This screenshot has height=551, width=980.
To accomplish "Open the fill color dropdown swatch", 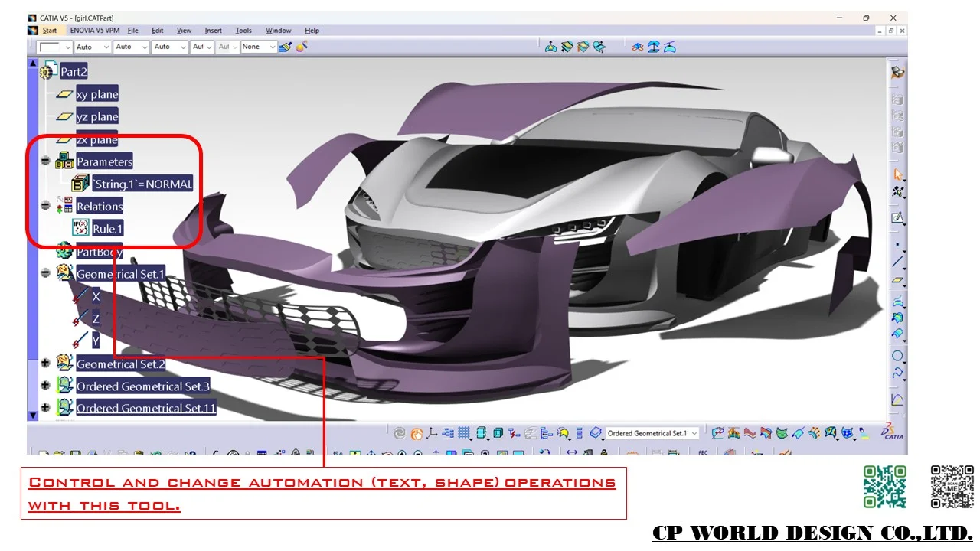I will [x=55, y=47].
